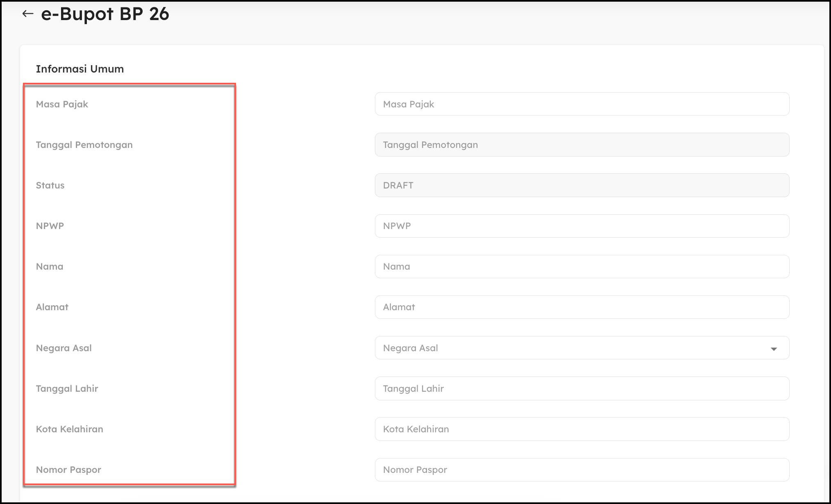
Task: Click the Masa Pajak label text
Action: [62, 104]
